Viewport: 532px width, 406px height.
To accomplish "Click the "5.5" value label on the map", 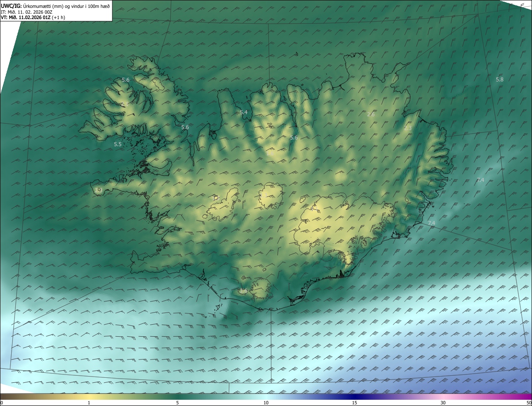I will tap(118, 144).
